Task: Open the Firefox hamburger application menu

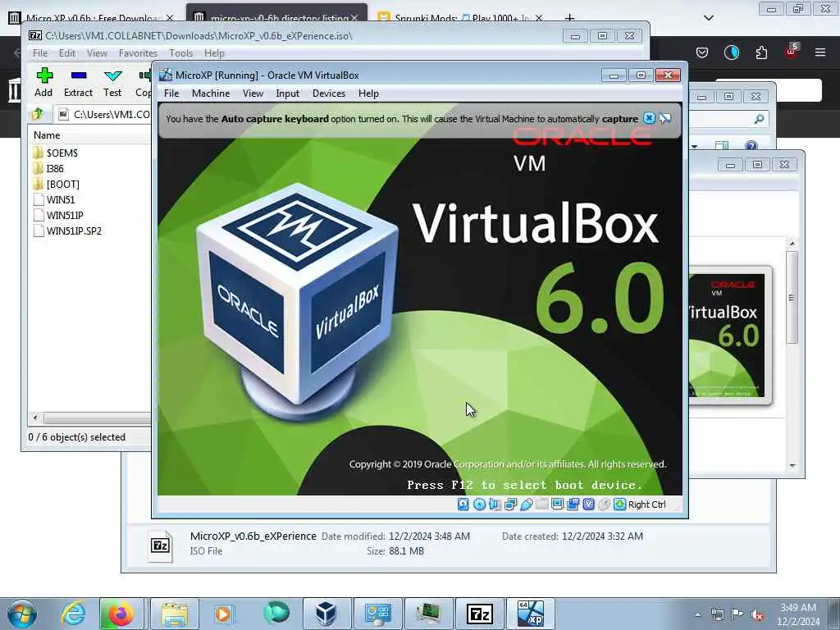Action: [x=820, y=52]
